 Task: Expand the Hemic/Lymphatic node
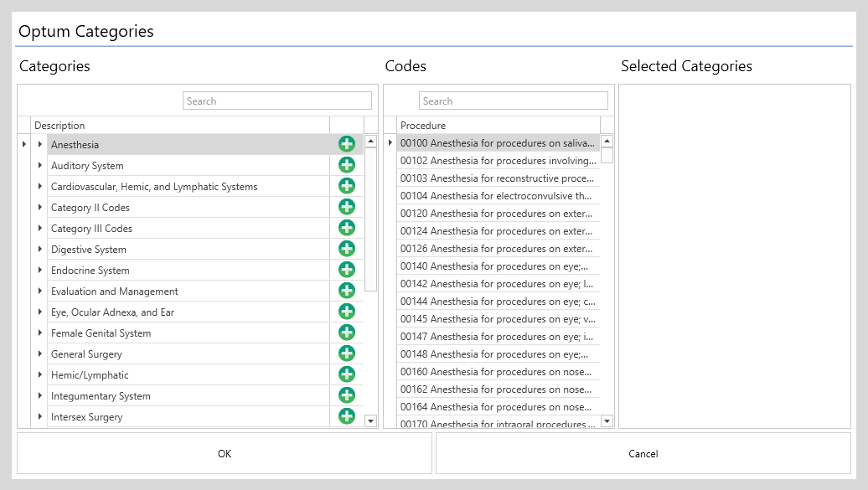40,374
